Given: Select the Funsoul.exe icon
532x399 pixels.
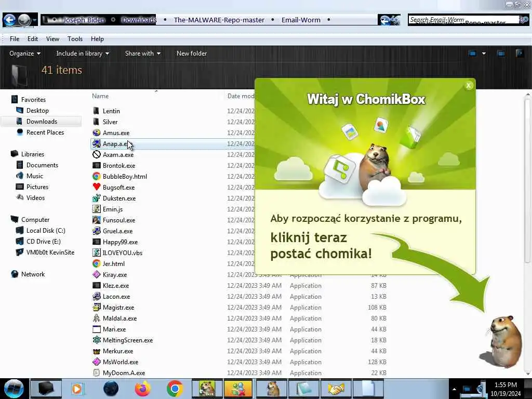Looking at the screenshot, I should (96, 220).
